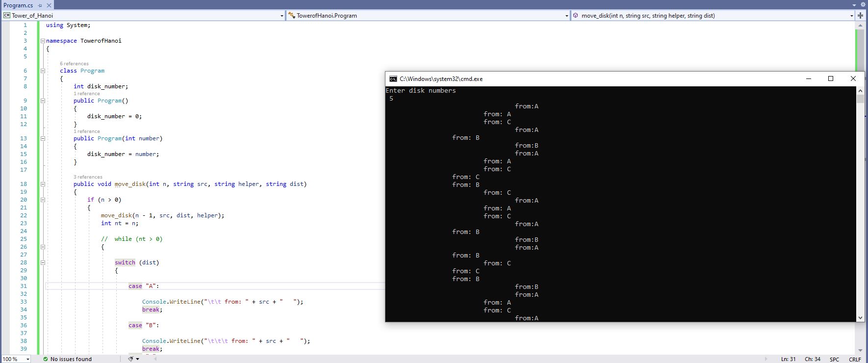Click the editor scrollbar up arrow

pos(860,25)
